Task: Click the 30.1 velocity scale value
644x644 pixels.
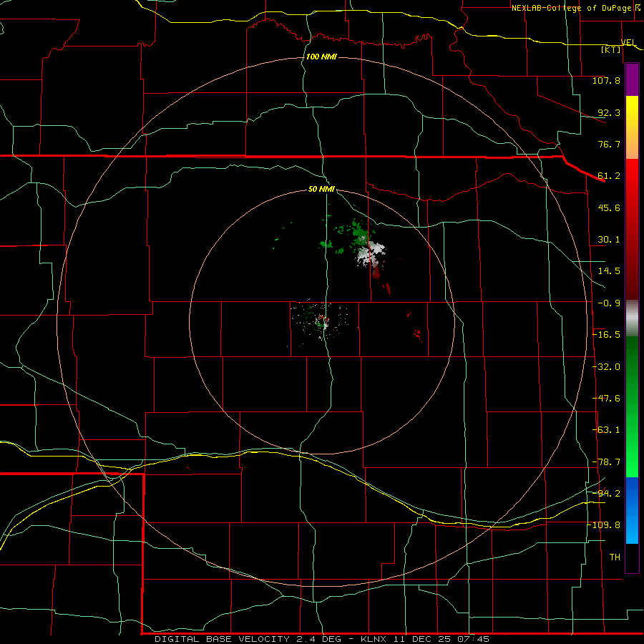Action: coord(609,240)
